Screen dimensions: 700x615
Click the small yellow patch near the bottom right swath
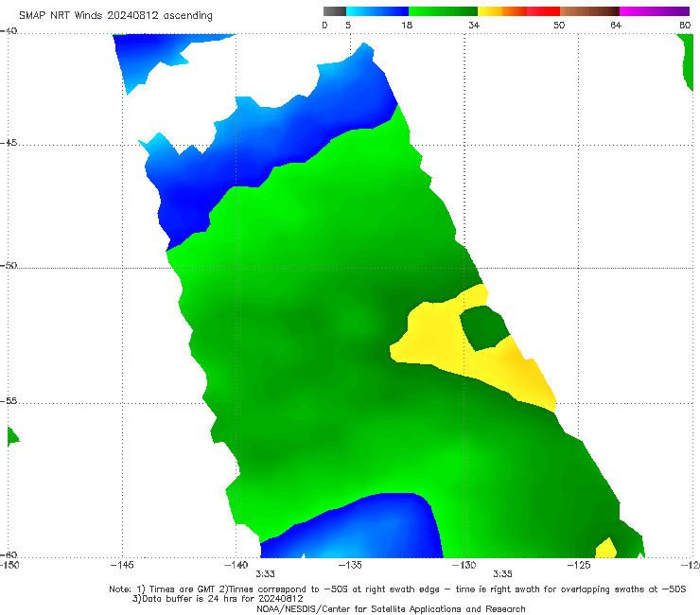pyautogui.click(x=606, y=549)
